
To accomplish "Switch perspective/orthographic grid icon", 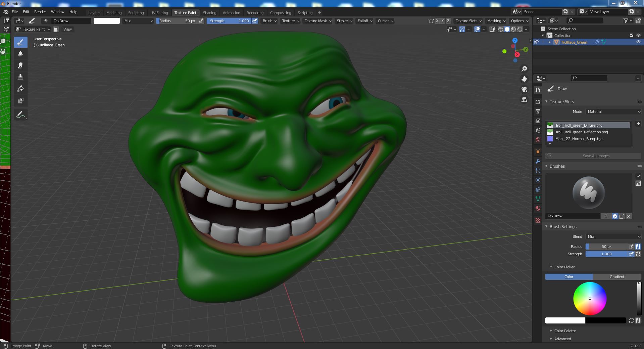I will 524,100.
